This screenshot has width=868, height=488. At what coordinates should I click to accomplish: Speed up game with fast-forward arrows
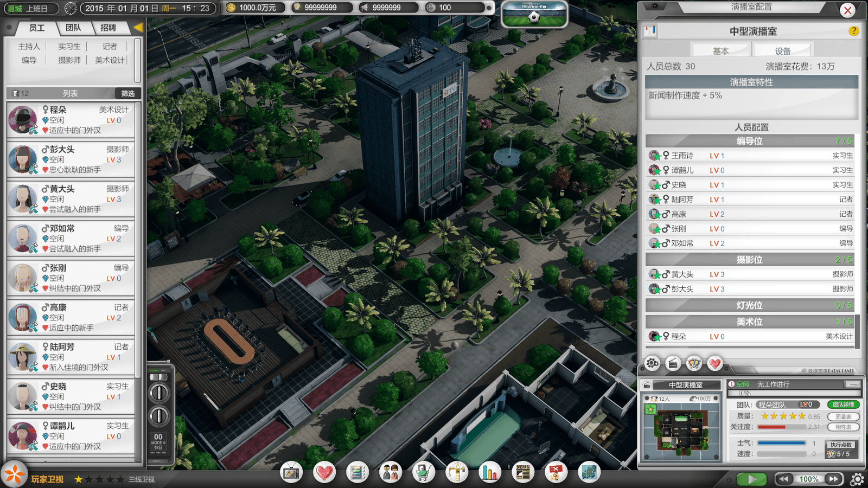point(834,479)
